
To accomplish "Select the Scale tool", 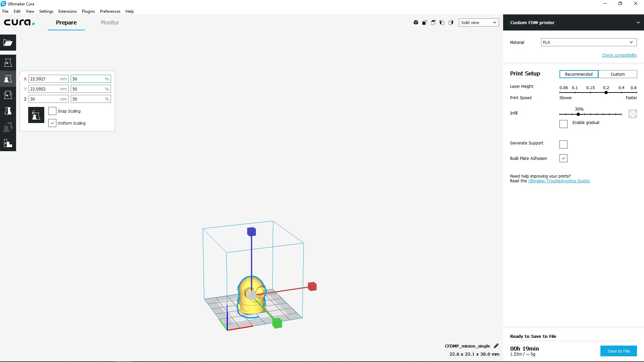I will point(8,79).
